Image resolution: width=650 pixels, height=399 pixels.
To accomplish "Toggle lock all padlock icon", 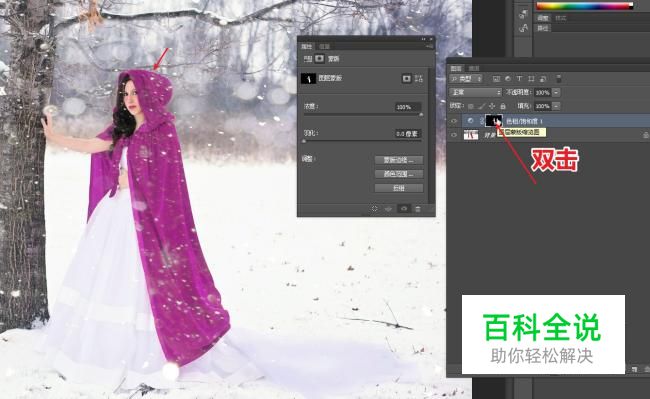I will (x=503, y=106).
